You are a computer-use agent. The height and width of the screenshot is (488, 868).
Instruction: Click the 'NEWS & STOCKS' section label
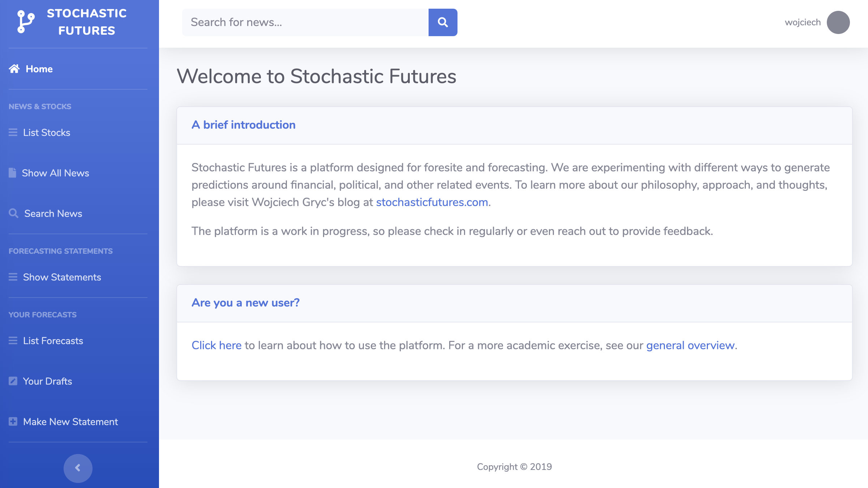(x=40, y=106)
